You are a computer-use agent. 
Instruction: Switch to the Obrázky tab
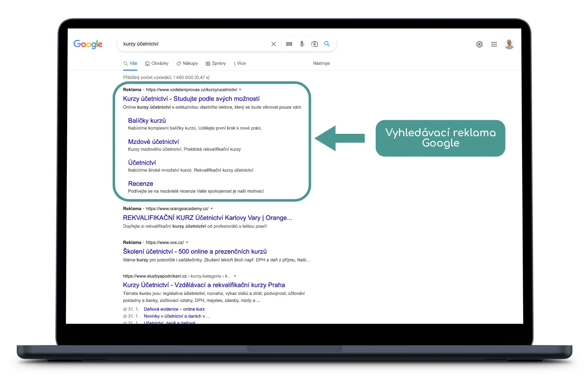coord(157,63)
